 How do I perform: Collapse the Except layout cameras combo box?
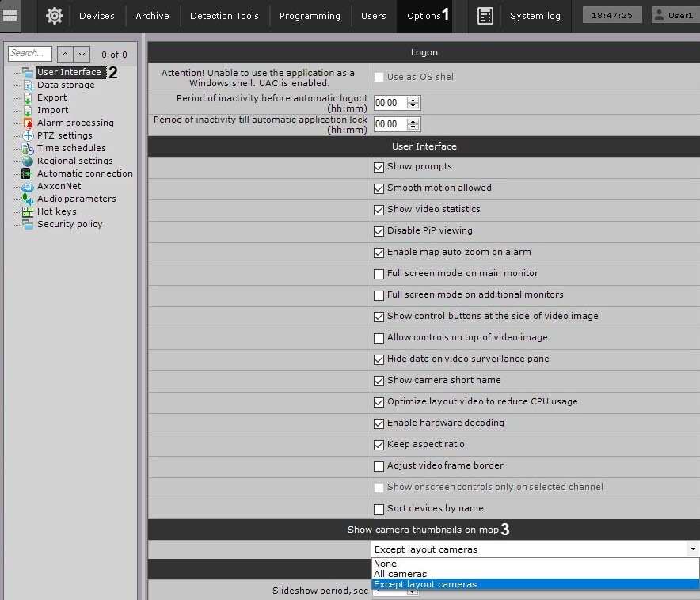click(693, 549)
